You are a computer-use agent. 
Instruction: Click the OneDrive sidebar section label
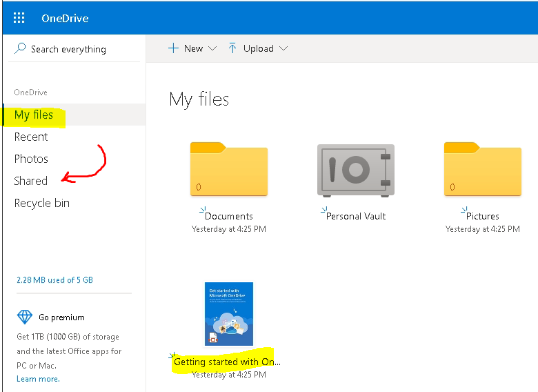click(30, 92)
